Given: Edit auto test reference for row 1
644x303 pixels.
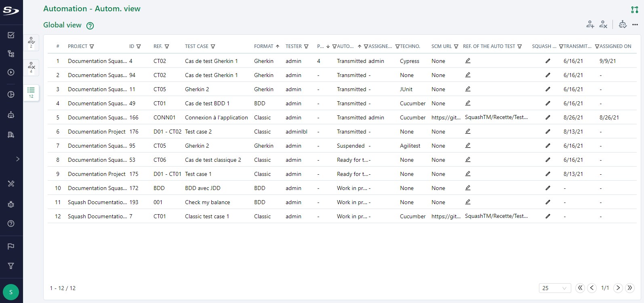Looking at the screenshot, I should (x=468, y=61).
